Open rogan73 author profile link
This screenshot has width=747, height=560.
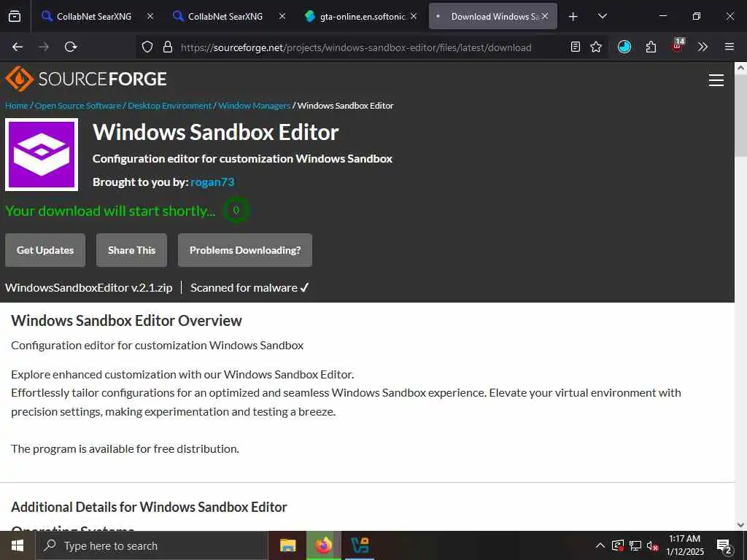click(x=212, y=182)
